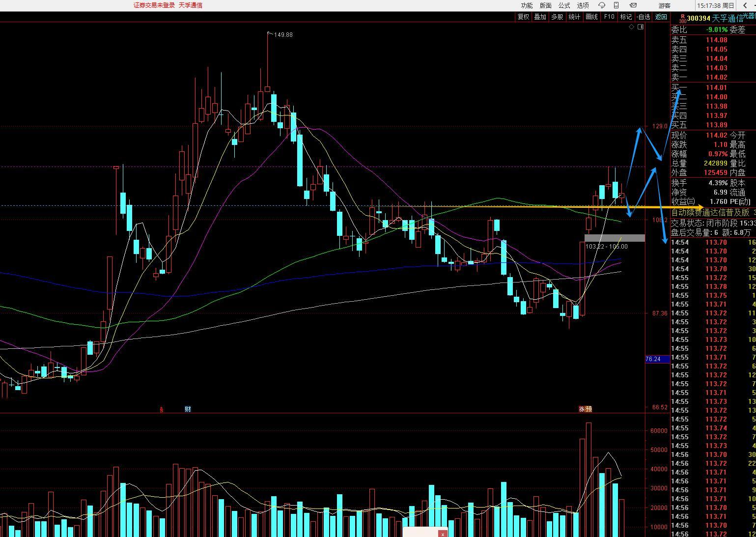756x537 pixels.
Task: Open the 版面 menu
Action: pyautogui.click(x=545, y=5)
